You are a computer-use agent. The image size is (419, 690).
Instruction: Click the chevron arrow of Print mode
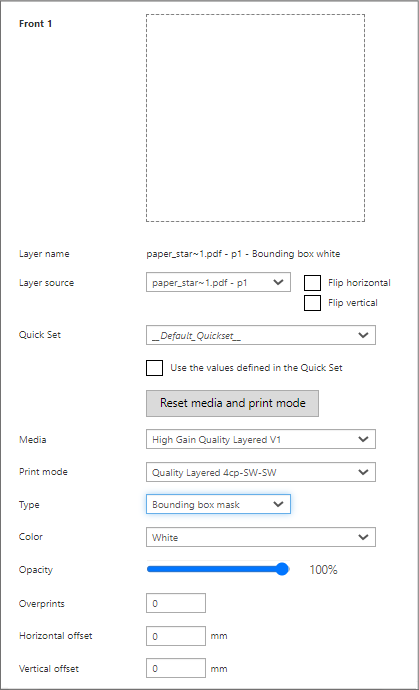[x=363, y=472]
